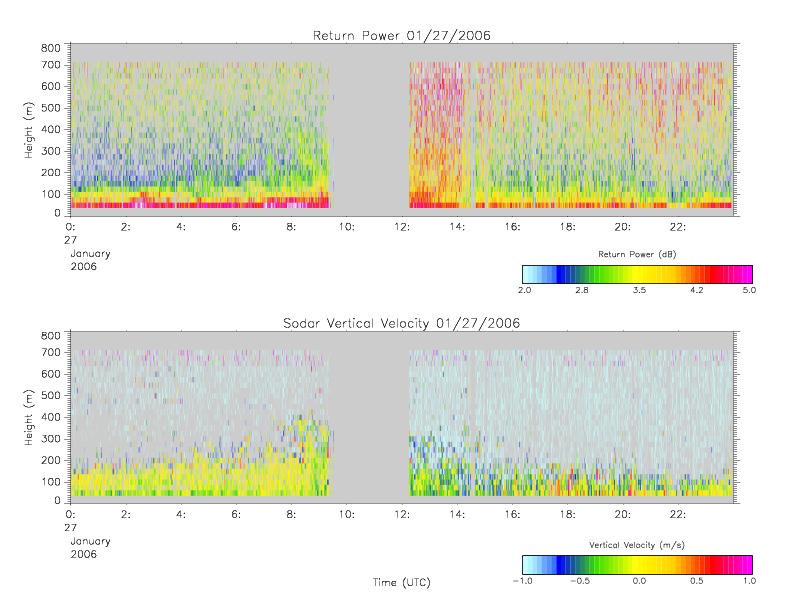
Task: Click 18: time tick under Vertical Velocity plot
Action: click(x=567, y=514)
